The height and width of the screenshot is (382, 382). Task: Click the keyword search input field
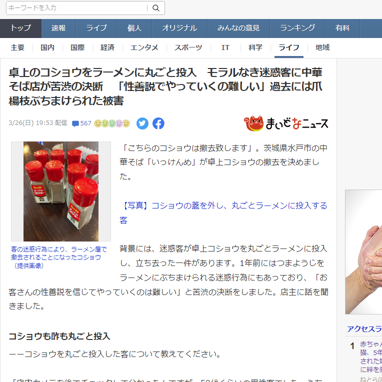click(77, 8)
